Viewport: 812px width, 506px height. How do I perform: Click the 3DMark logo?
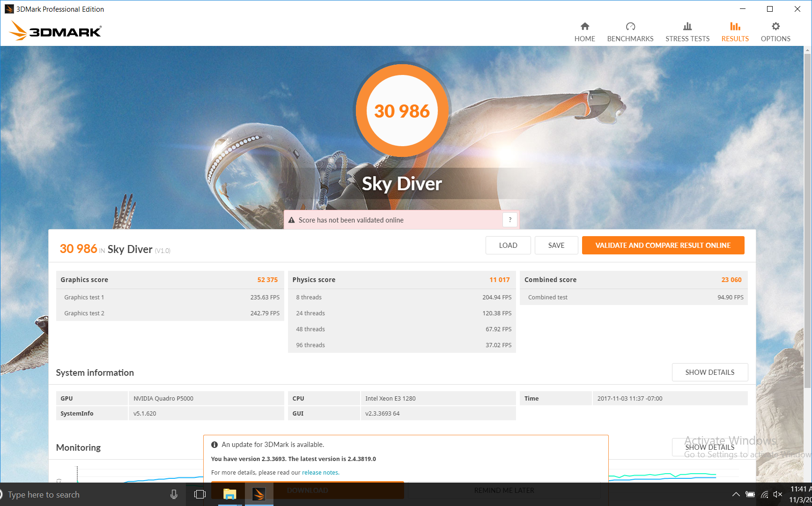tap(56, 31)
